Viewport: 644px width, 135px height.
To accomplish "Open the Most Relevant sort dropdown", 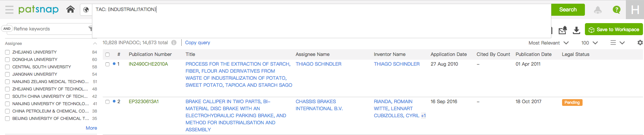I will point(548,43).
